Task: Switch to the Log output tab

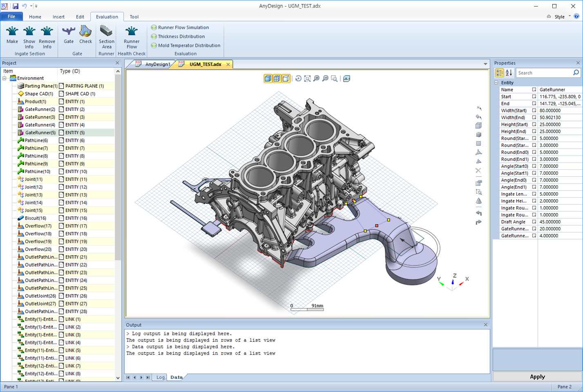Action: click(x=161, y=377)
